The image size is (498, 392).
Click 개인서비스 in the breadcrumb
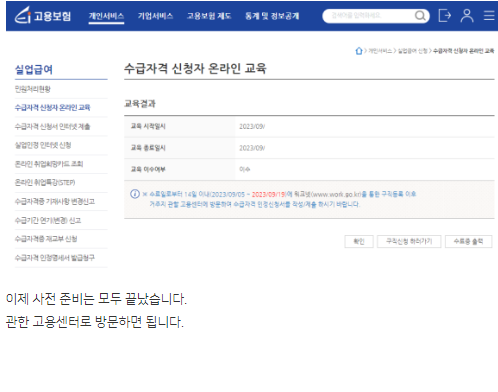pos(380,51)
